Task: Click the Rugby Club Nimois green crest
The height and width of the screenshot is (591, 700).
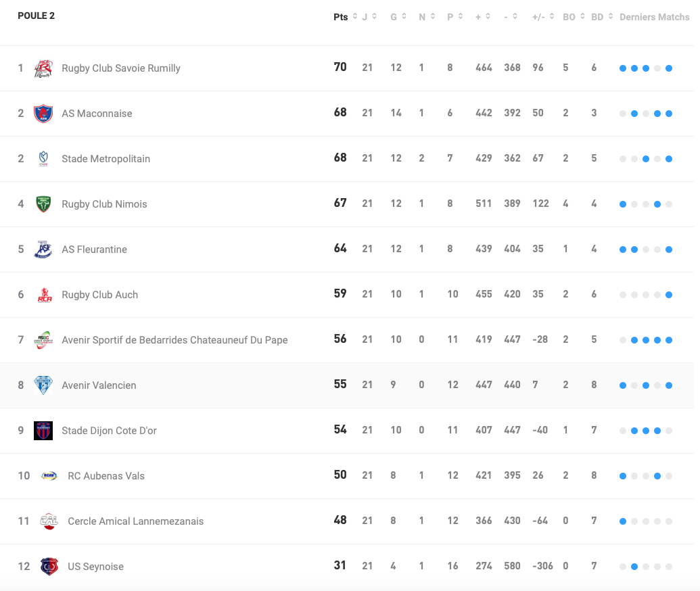Action: point(43,204)
